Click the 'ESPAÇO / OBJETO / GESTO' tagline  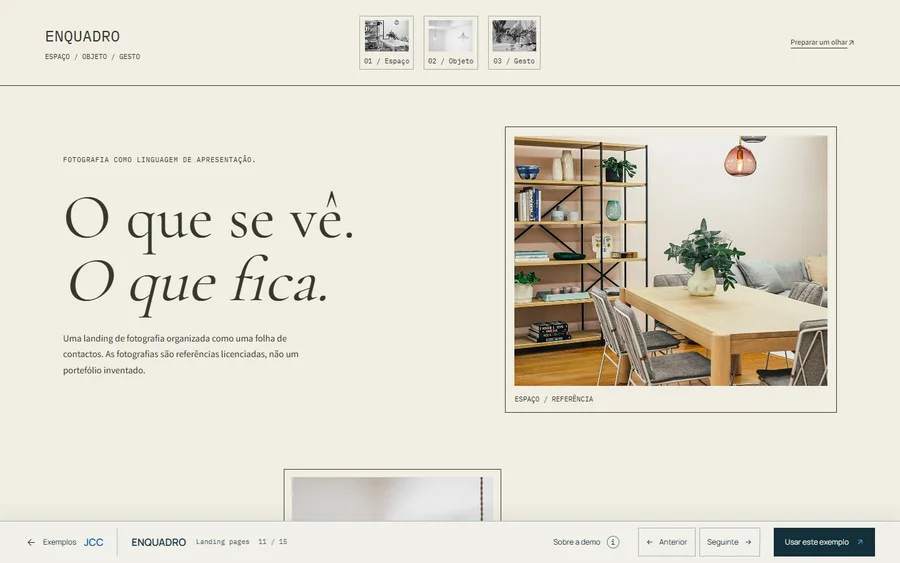(92, 57)
